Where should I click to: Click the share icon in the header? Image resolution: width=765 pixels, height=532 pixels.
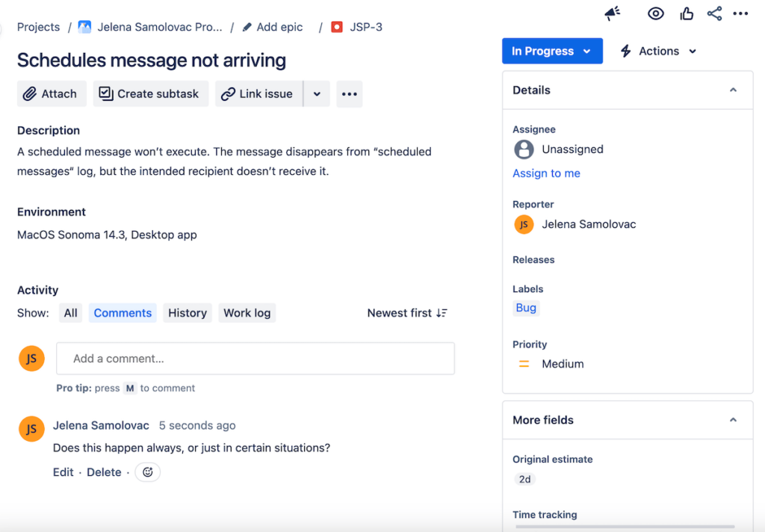714,13
